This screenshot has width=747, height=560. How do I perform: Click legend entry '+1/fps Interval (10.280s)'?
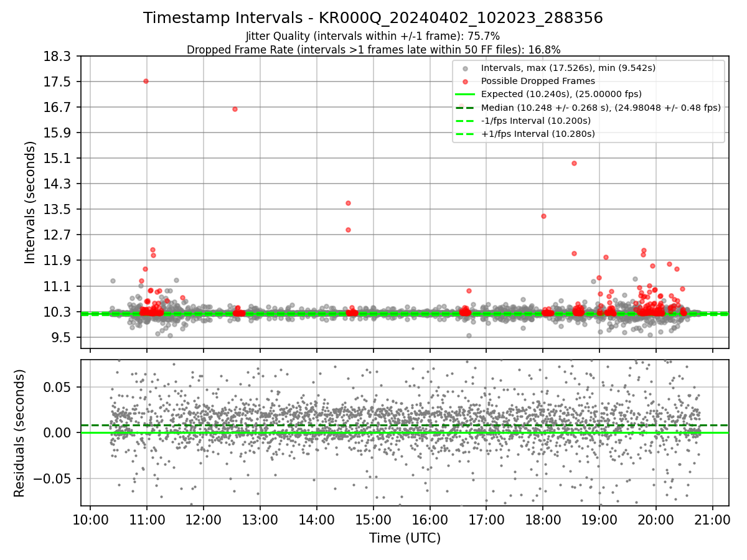538,134
